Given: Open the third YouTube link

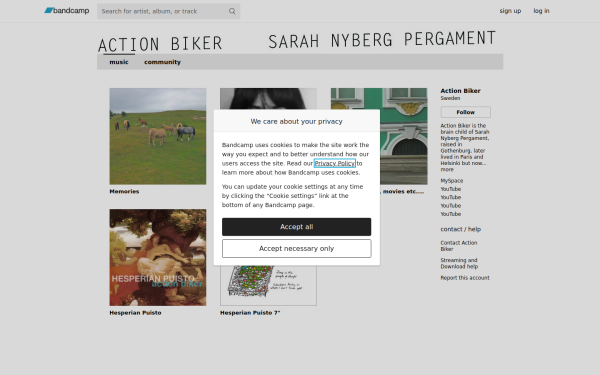Looking at the screenshot, I should click(450, 206).
